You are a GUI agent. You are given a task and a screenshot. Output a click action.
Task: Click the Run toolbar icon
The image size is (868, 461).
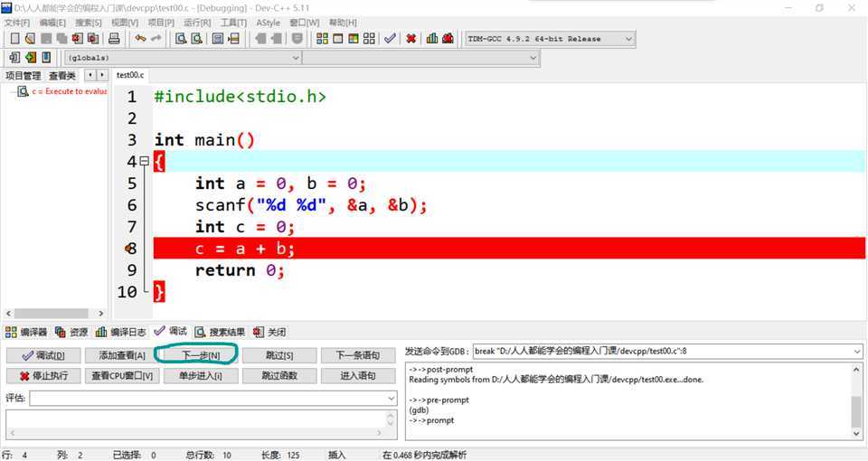coord(337,38)
